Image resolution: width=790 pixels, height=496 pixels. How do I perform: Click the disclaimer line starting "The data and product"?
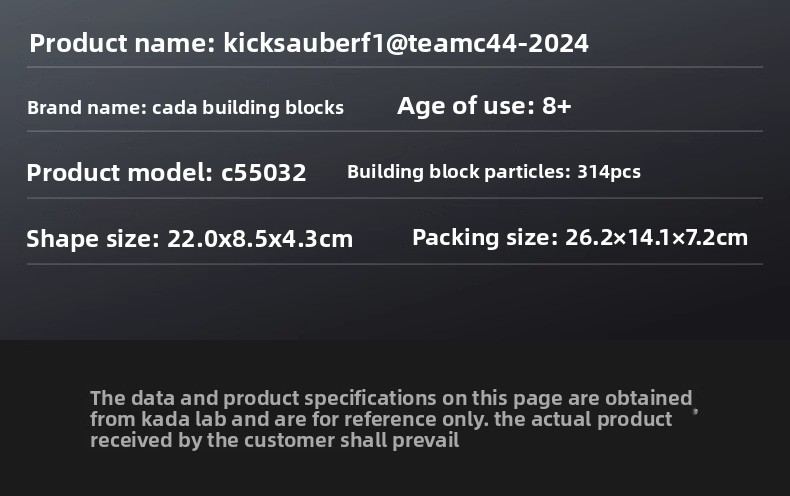click(391, 398)
